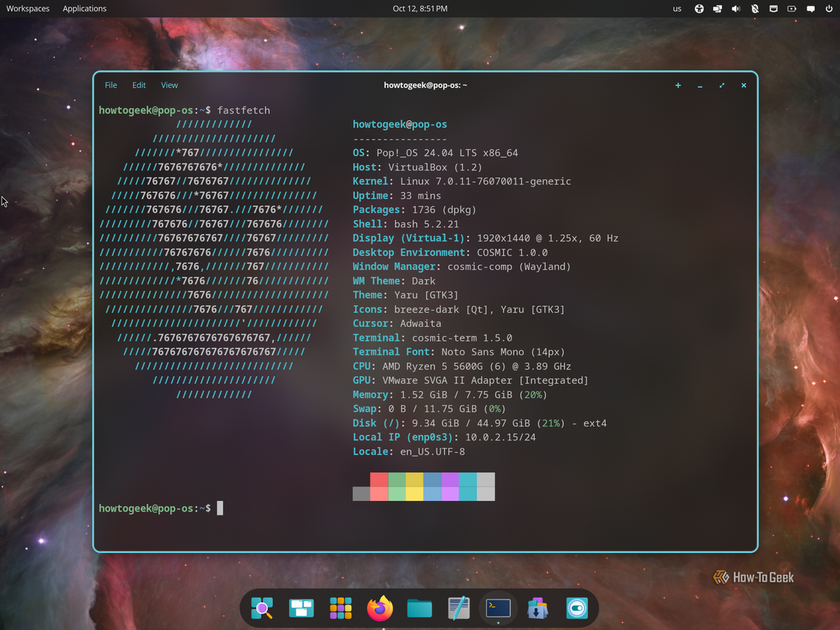Image resolution: width=840 pixels, height=630 pixels.
Task: Open the Applications menu in top panel
Action: [x=84, y=8]
